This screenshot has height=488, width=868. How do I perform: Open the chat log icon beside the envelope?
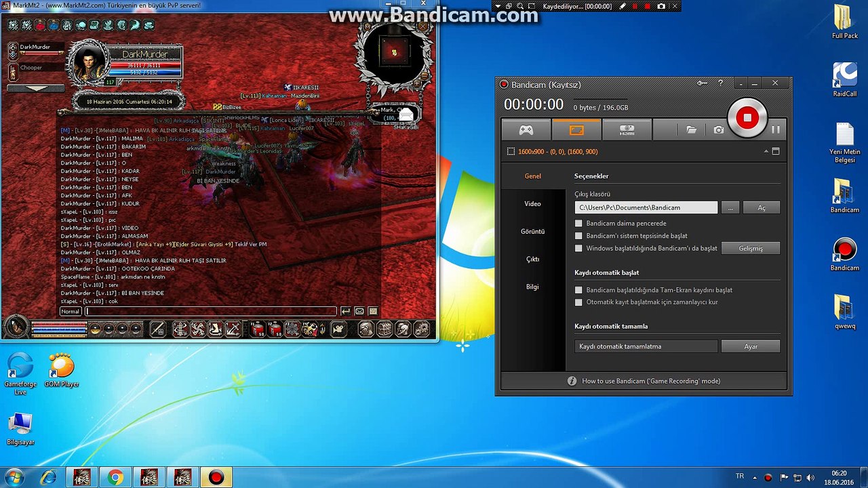coord(373,311)
